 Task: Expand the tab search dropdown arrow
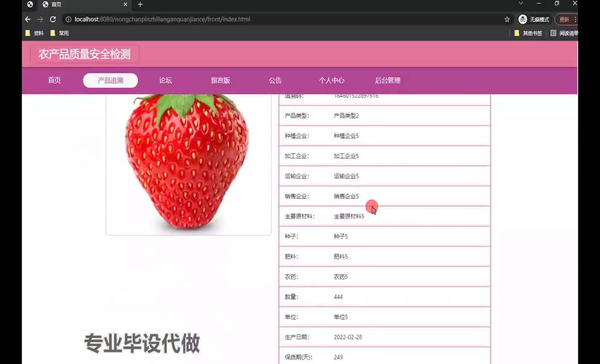pos(521,3)
